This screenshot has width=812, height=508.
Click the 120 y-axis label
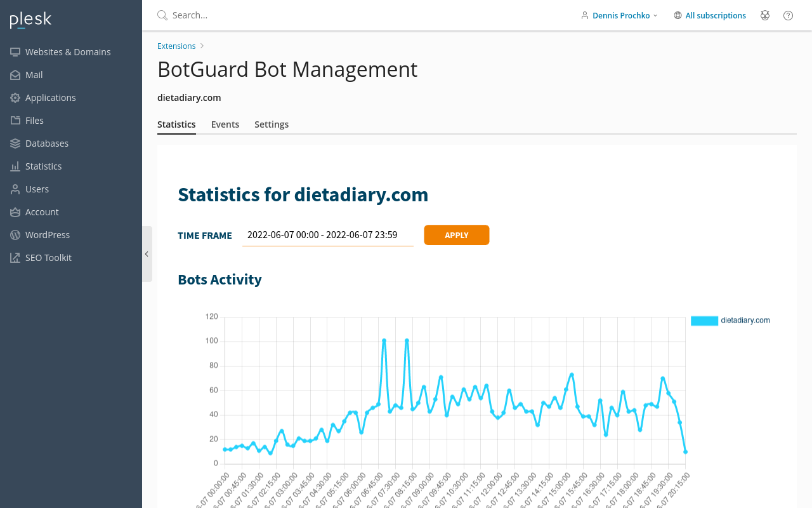(212, 316)
